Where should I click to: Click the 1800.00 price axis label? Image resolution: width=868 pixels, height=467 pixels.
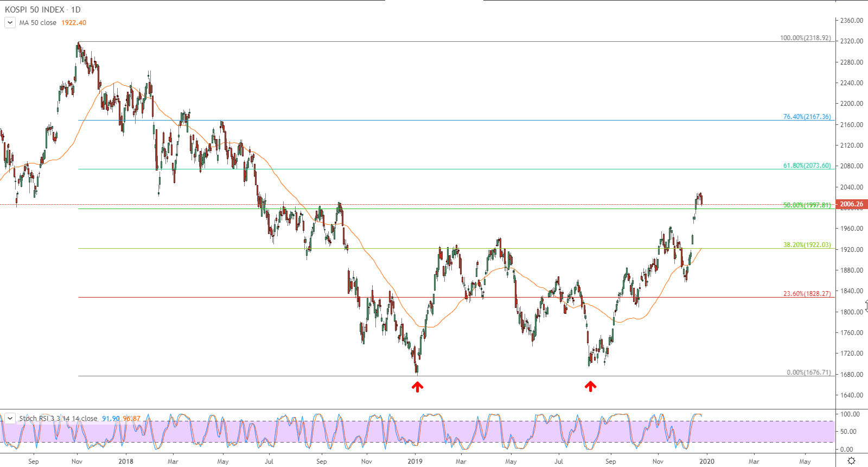pyautogui.click(x=852, y=312)
